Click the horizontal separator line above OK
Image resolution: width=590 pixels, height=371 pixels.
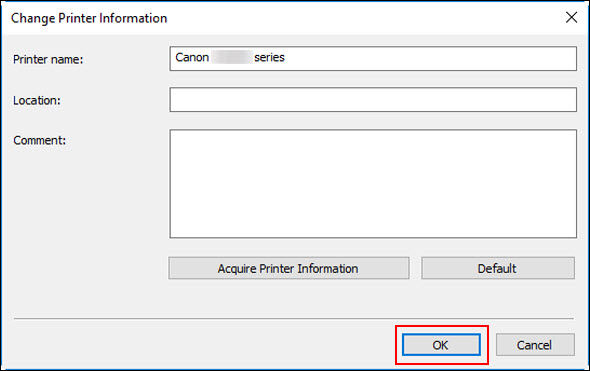click(294, 319)
